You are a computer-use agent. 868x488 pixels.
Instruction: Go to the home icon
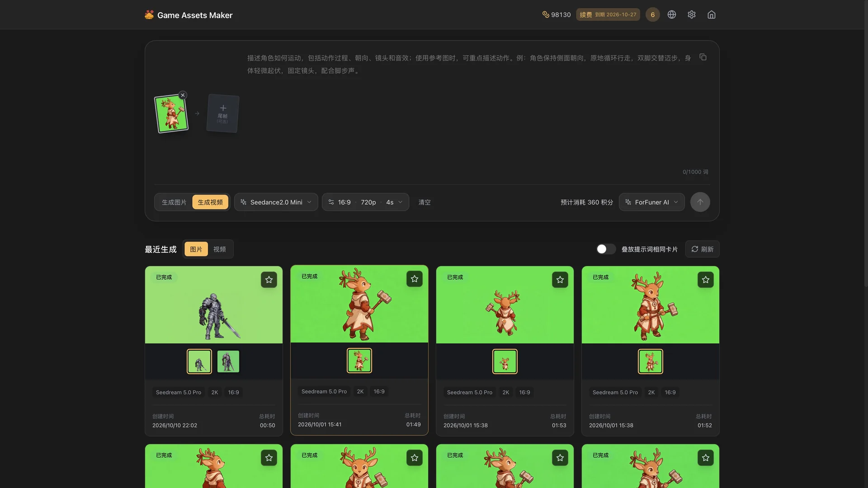(712, 14)
